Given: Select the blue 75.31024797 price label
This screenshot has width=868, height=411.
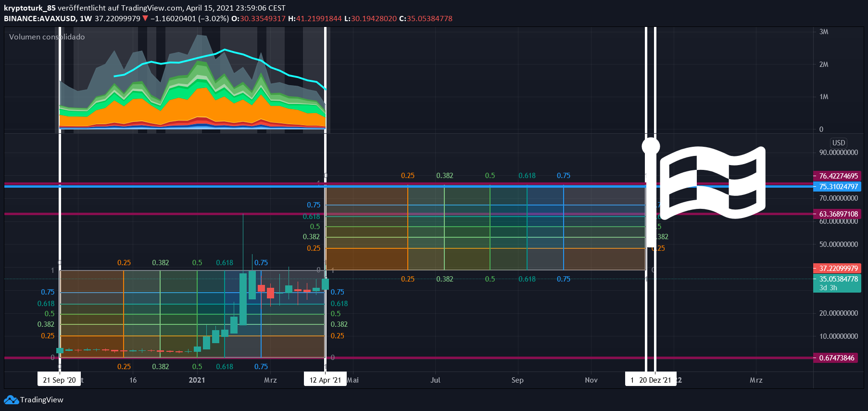Looking at the screenshot, I should [x=838, y=187].
